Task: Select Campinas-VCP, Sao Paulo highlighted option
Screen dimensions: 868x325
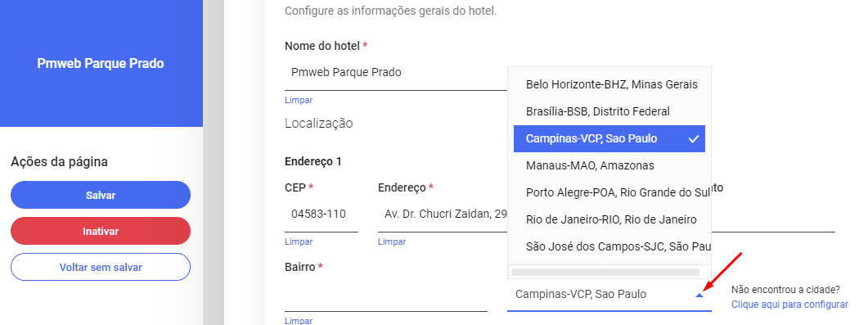Action: click(609, 138)
